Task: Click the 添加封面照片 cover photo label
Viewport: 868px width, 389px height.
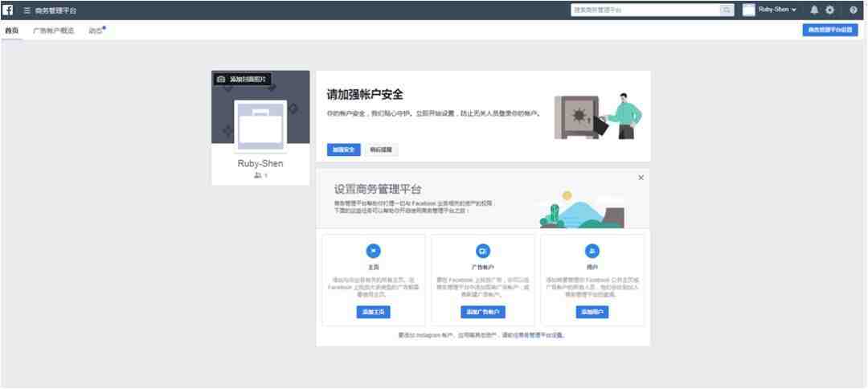Action: [248, 79]
